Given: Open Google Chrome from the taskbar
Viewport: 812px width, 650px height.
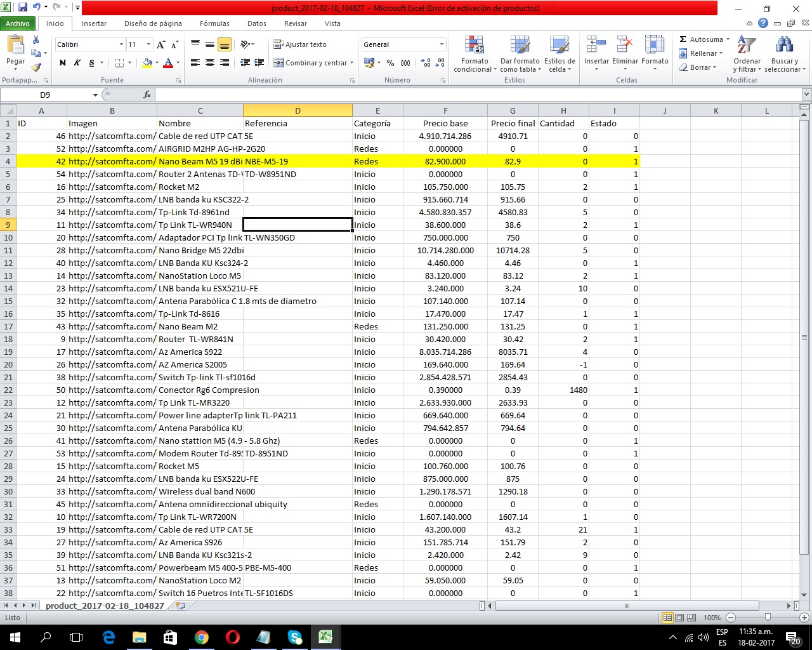Looking at the screenshot, I should (202, 637).
